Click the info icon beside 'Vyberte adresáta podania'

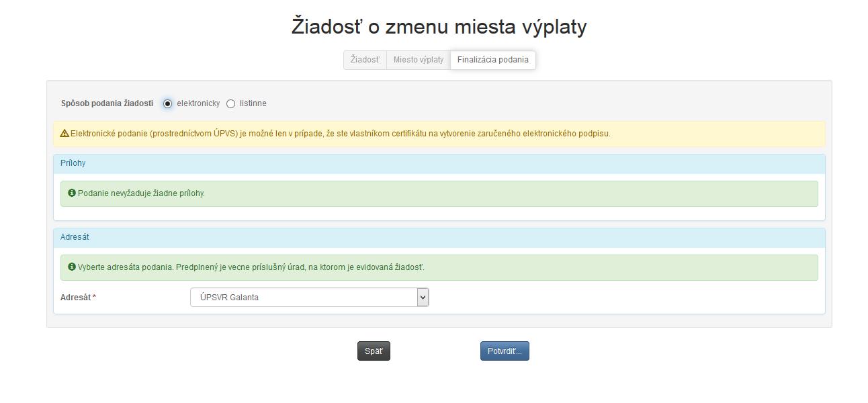pos(72,267)
